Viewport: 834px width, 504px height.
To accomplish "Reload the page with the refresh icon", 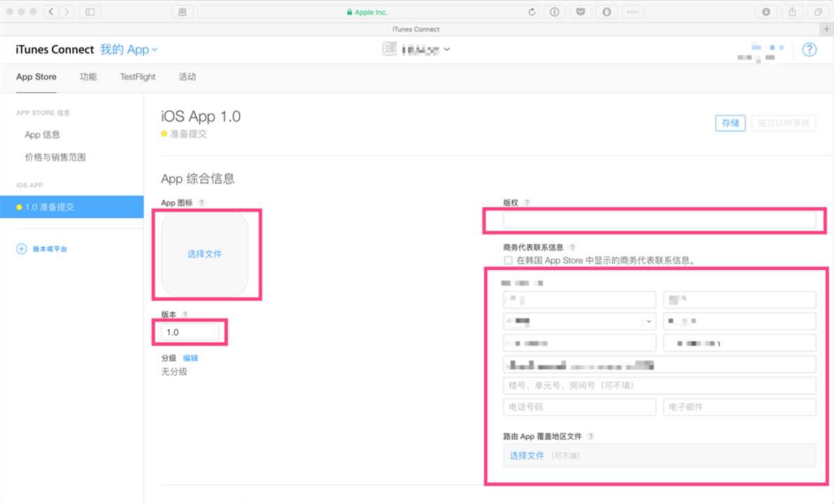I will coord(531,12).
